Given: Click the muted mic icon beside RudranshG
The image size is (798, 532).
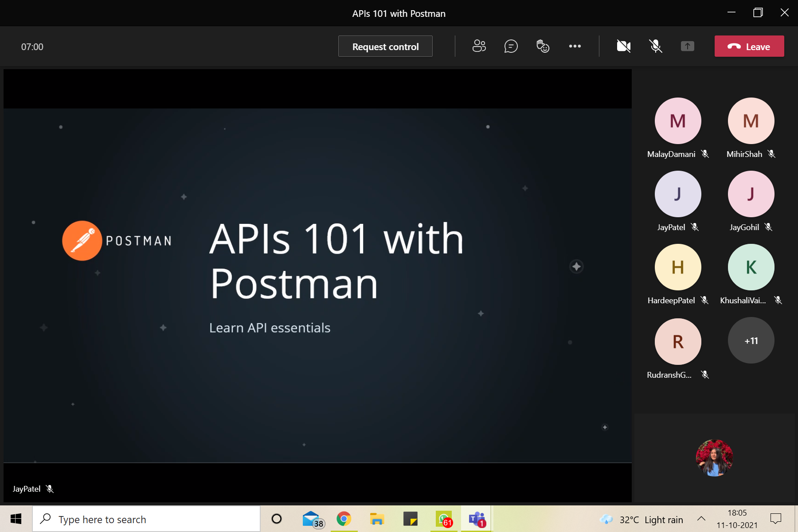Looking at the screenshot, I should [x=705, y=375].
